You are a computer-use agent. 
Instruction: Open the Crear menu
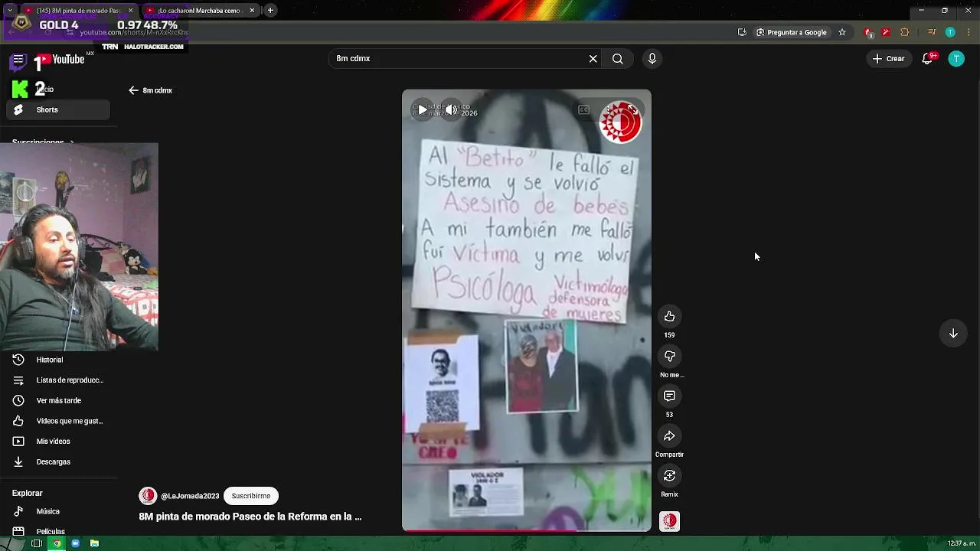pyautogui.click(x=888, y=59)
